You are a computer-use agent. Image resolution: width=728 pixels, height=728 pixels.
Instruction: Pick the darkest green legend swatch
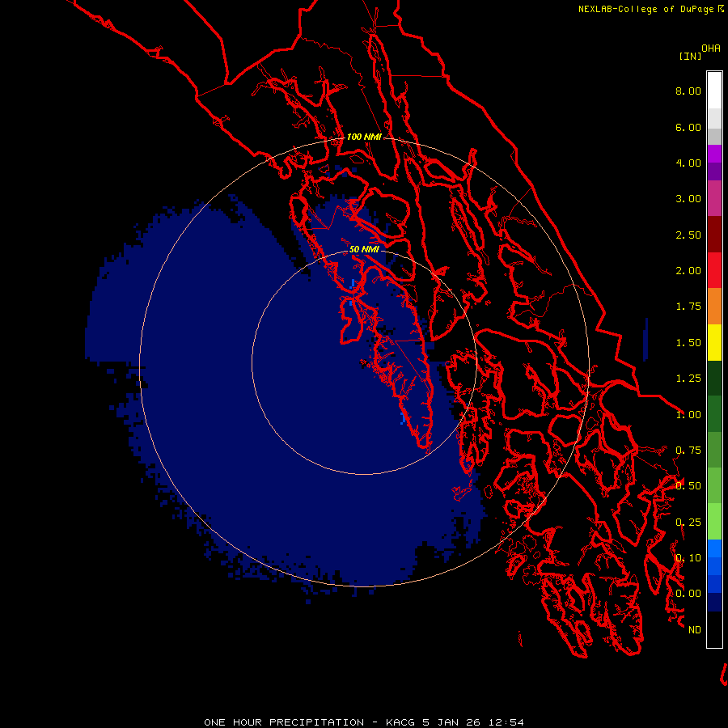click(x=714, y=378)
